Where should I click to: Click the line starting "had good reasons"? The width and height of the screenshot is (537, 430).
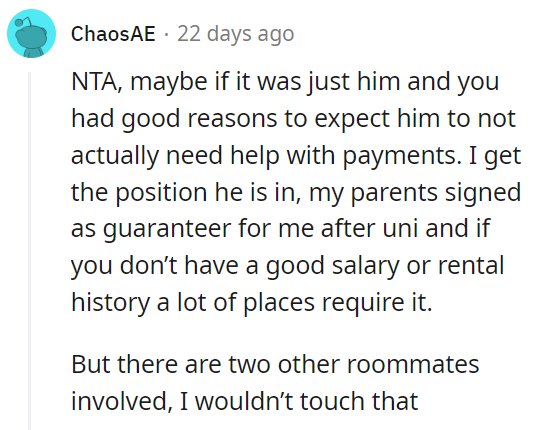pos(293,119)
